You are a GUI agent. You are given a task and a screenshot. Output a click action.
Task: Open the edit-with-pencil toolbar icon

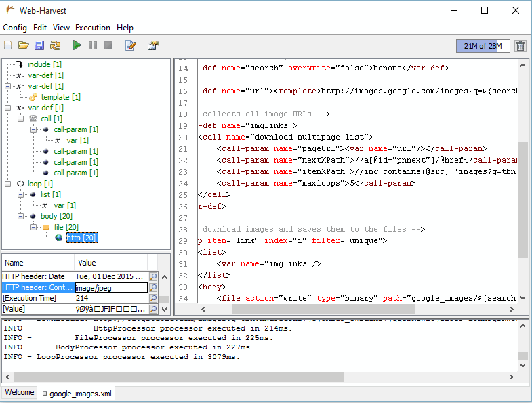tap(131, 45)
